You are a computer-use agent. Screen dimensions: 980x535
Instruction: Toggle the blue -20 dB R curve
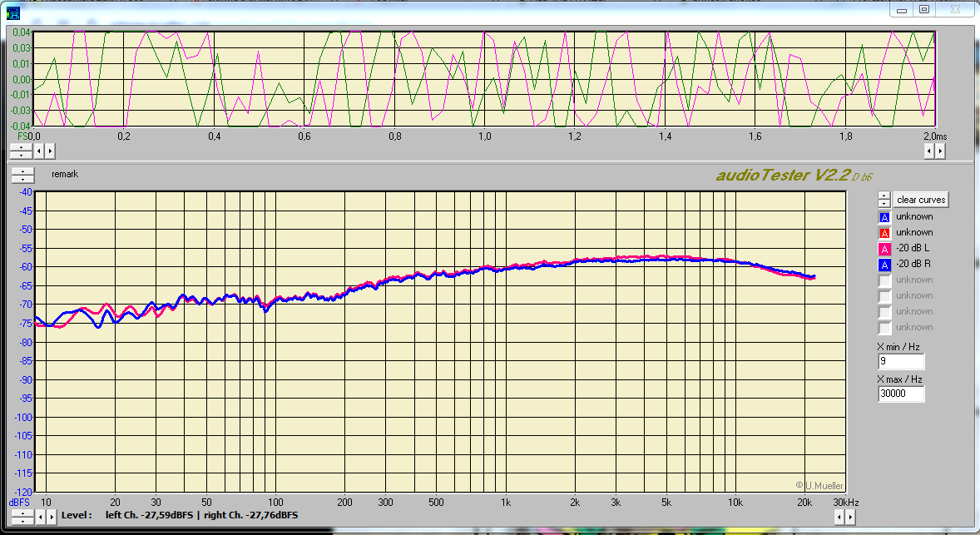coord(884,265)
